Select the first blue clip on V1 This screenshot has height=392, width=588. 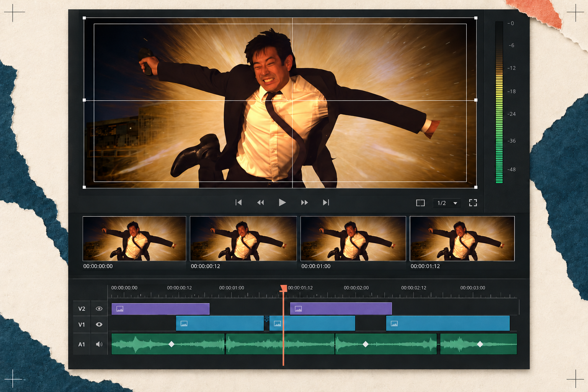click(x=220, y=323)
